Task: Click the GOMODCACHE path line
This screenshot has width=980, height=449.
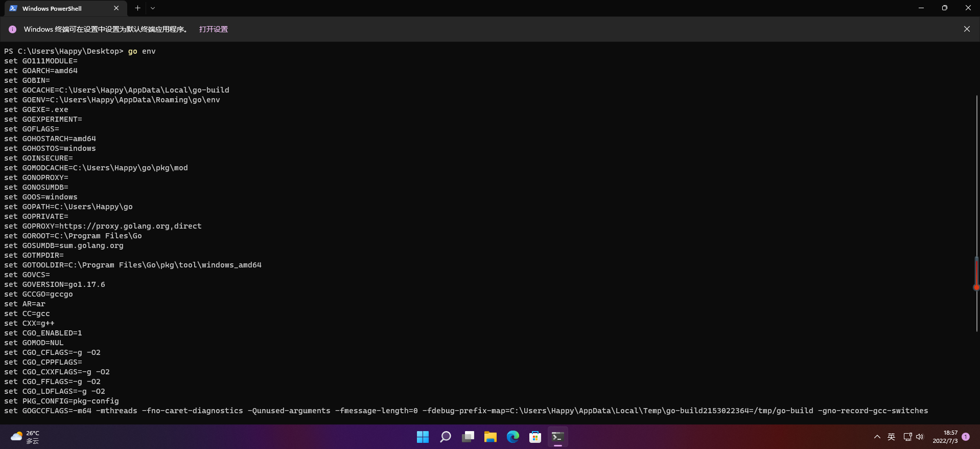Action: (96, 168)
